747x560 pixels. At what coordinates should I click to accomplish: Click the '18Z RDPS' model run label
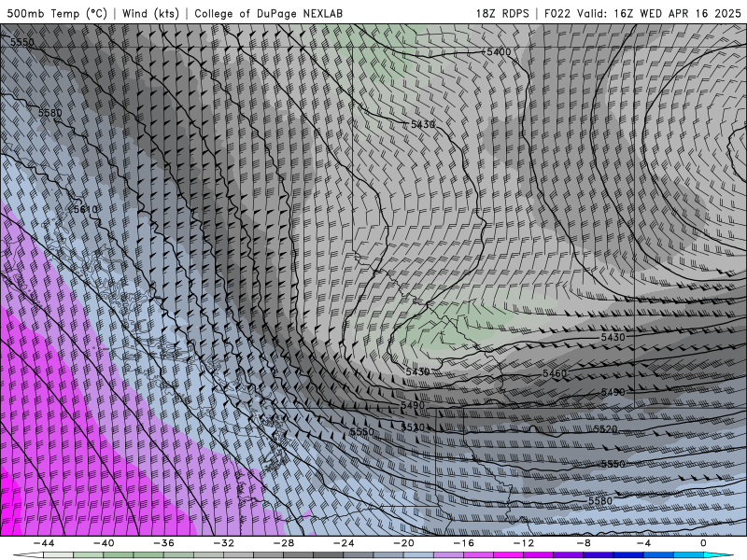(x=502, y=13)
